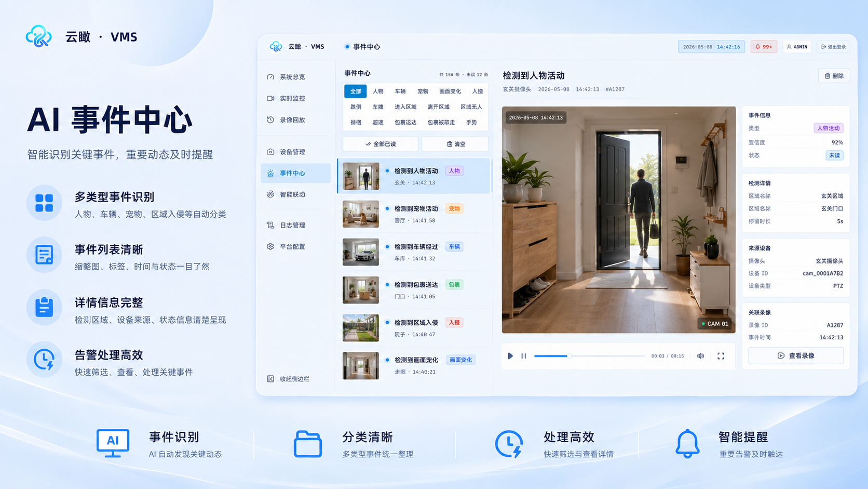Image resolution: width=868 pixels, height=489 pixels.
Task: Filter events by 包裹送达
Action: (405, 122)
